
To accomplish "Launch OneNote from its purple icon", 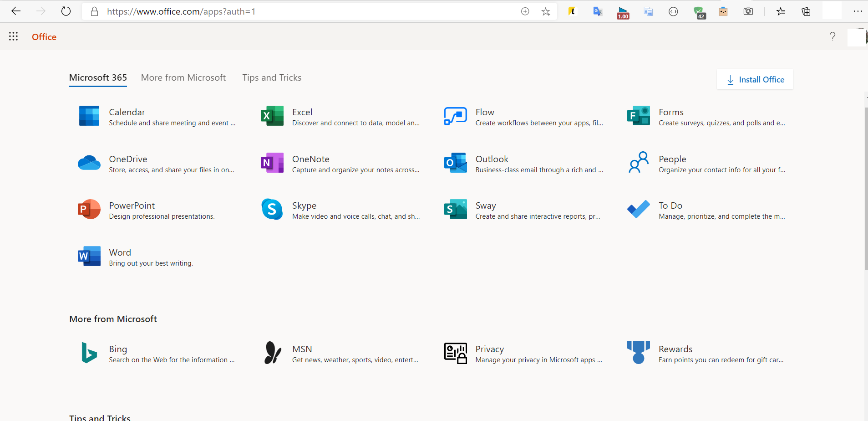I will pos(272,163).
